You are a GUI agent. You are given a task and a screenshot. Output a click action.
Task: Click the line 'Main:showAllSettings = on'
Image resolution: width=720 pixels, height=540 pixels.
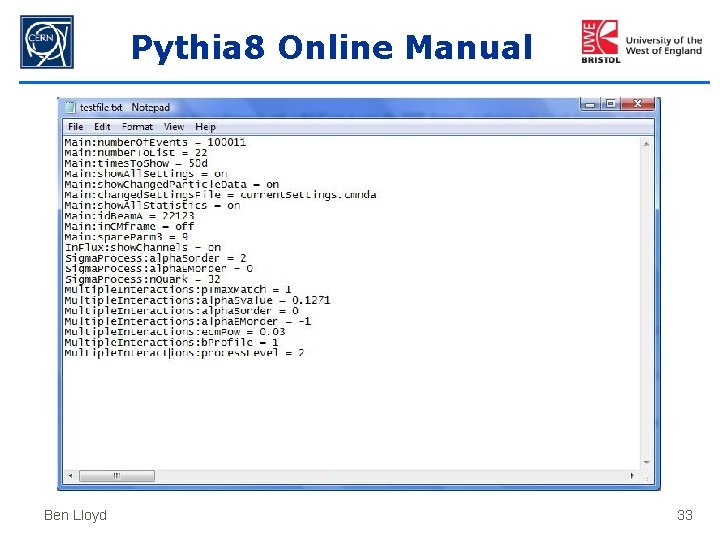(x=146, y=174)
